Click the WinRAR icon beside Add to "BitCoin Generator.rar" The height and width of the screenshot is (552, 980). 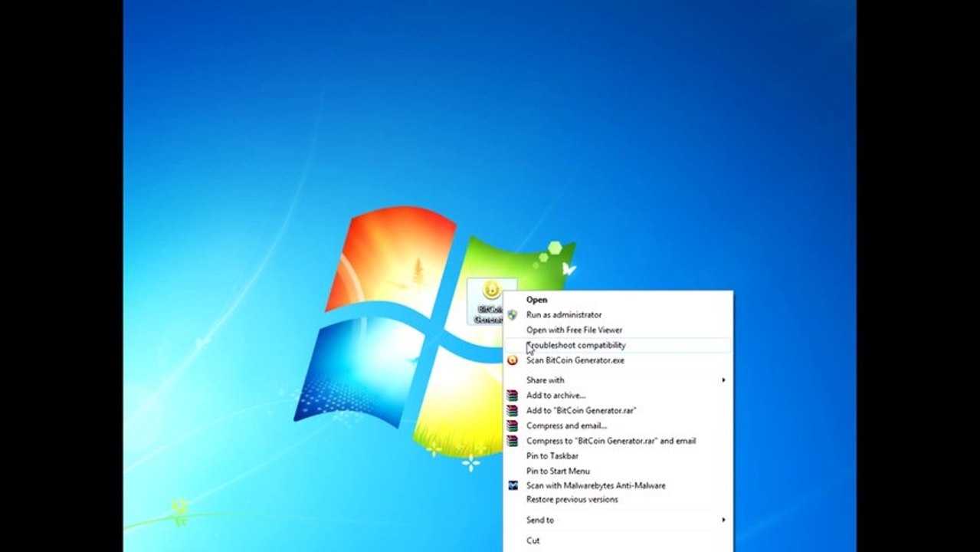512,411
